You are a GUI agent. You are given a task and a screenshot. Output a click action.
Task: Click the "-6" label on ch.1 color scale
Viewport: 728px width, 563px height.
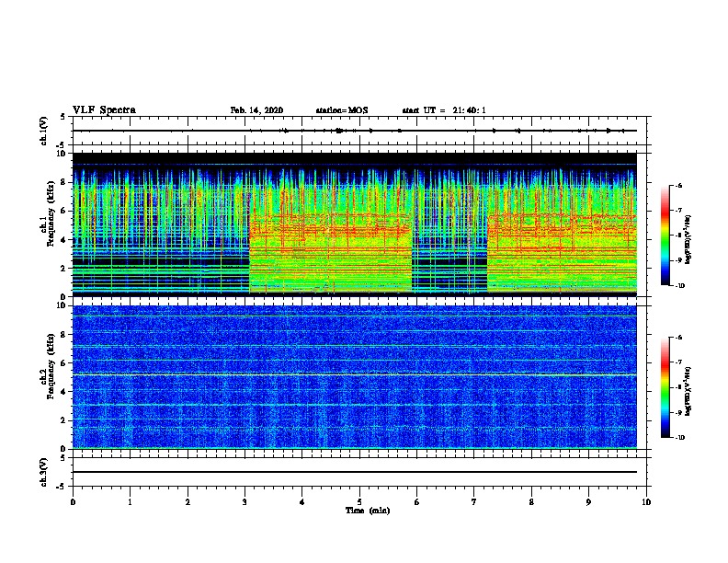678,185
